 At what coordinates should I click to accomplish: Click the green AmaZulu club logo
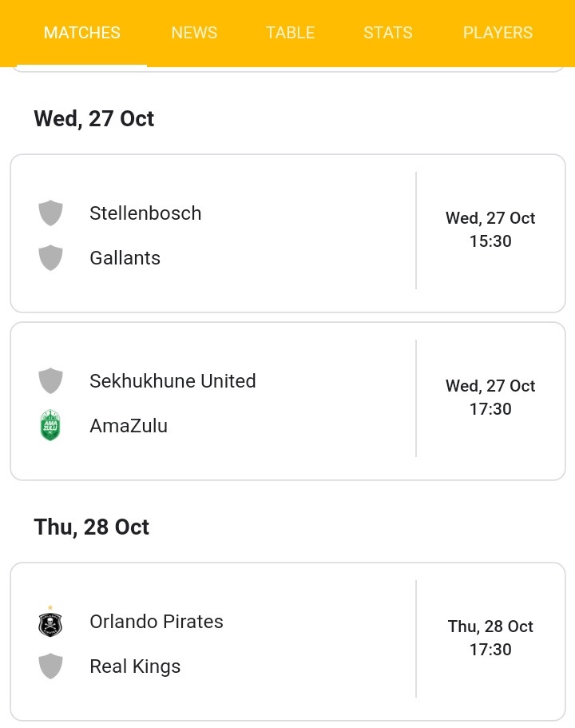(50, 425)
